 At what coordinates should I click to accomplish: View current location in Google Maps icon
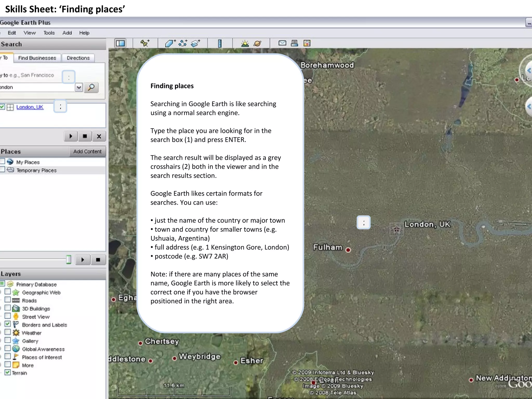307,43
